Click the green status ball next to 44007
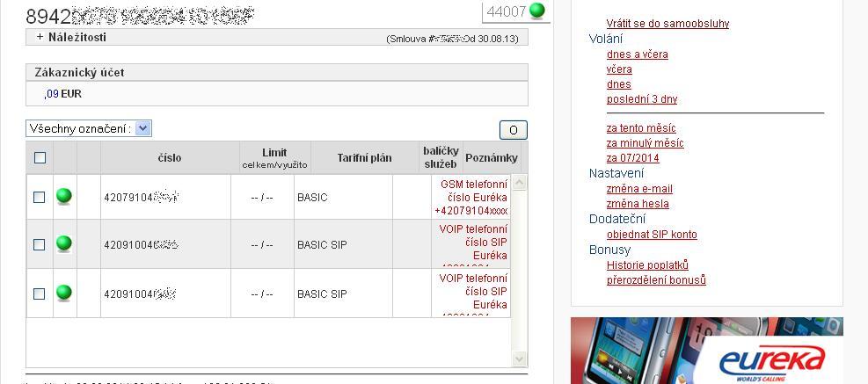868x384 pixels. 537,11
